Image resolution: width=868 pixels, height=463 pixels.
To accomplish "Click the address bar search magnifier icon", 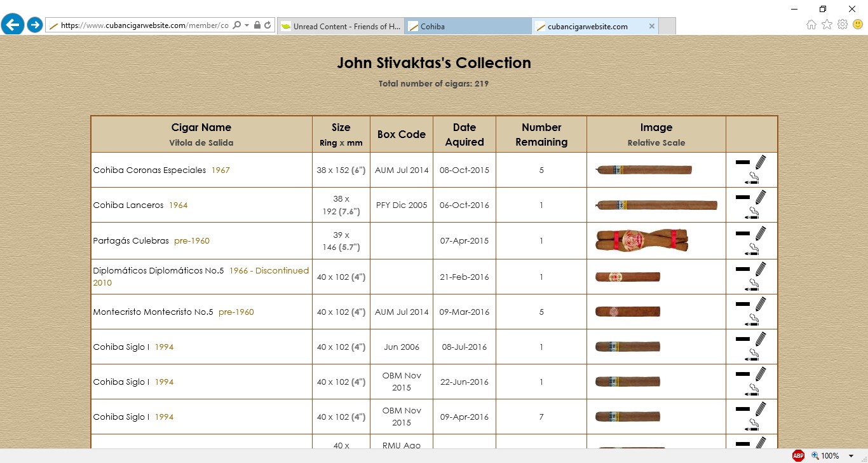I will pos(237,25).
